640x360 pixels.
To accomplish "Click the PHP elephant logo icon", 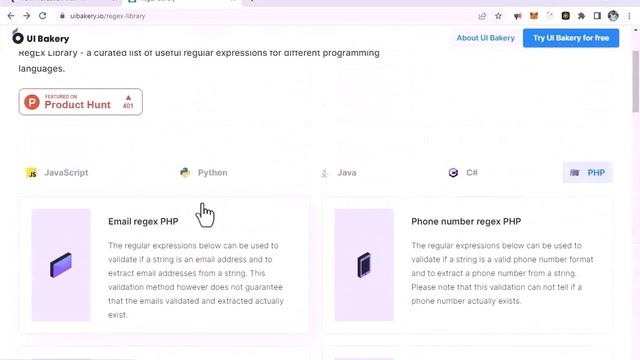I will pyautogui.click(x=575, y=173).
